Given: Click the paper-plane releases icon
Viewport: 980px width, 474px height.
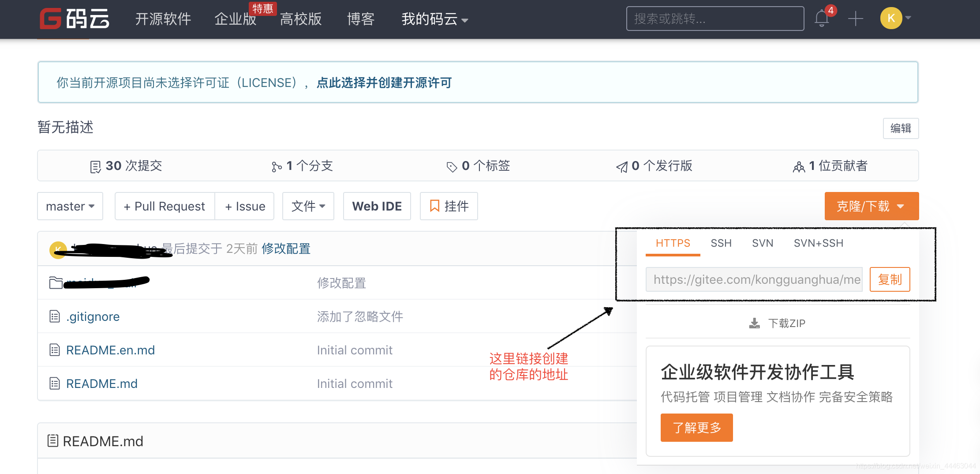Looking at the screenshot, I should (622, 167).
